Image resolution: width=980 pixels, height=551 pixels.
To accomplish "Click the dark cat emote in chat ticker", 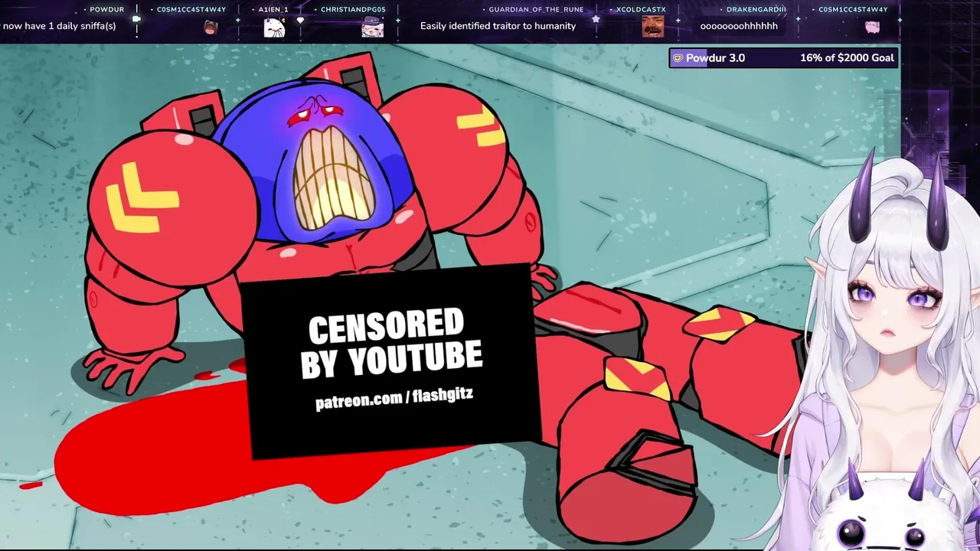I will (x=211, y=28).
